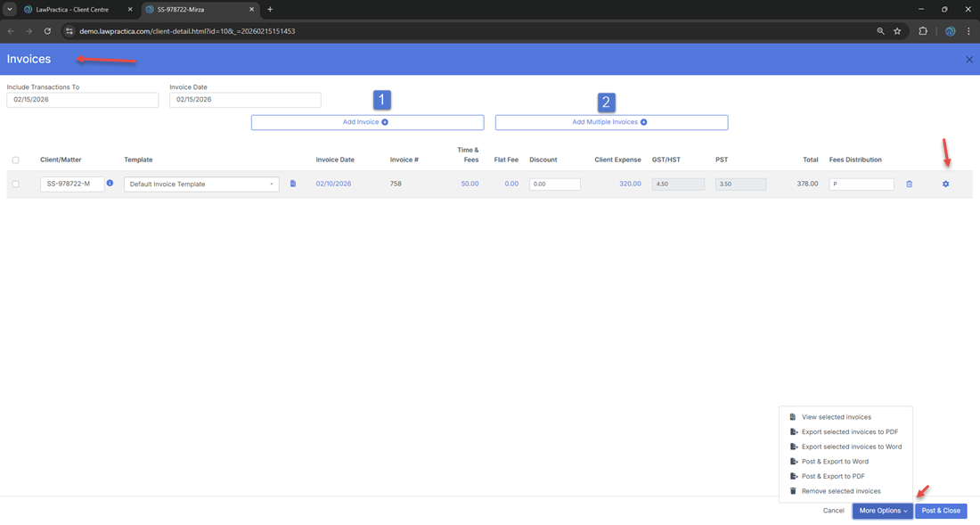Open the browser tab list chevron

point(10,10)
